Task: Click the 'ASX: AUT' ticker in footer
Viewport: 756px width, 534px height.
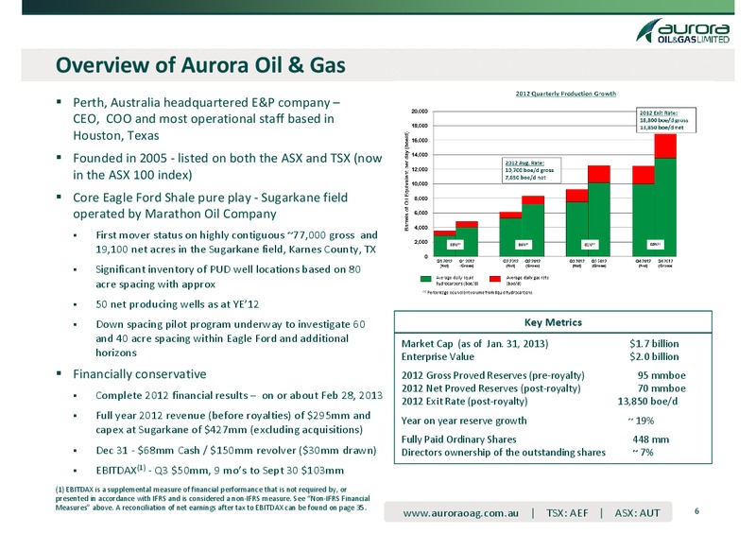Action: tap(637, 513)
